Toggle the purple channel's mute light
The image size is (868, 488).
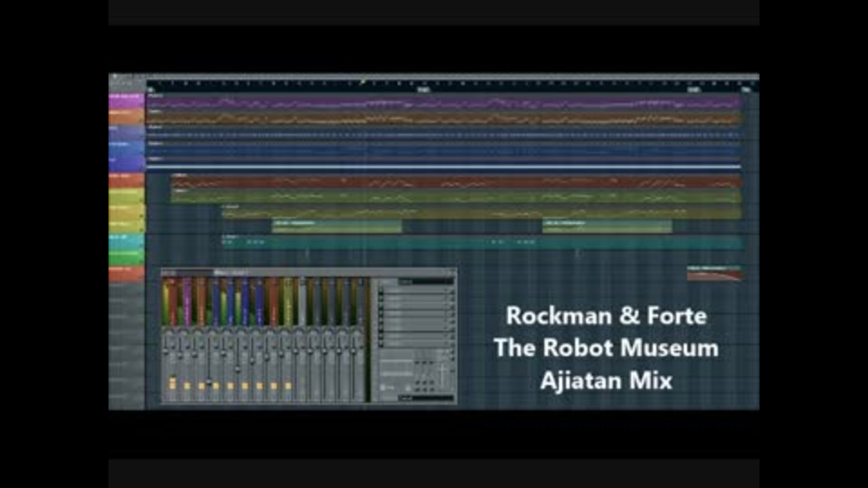tap(187, 386)
